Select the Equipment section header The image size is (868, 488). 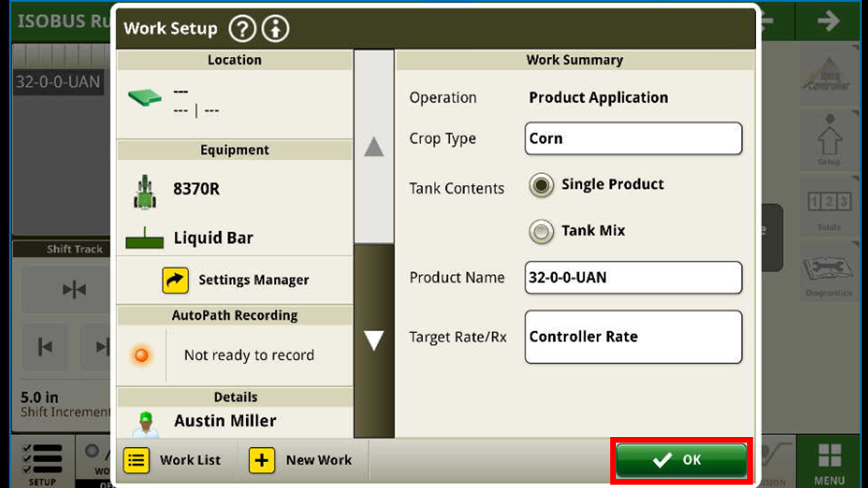[235, 150]
